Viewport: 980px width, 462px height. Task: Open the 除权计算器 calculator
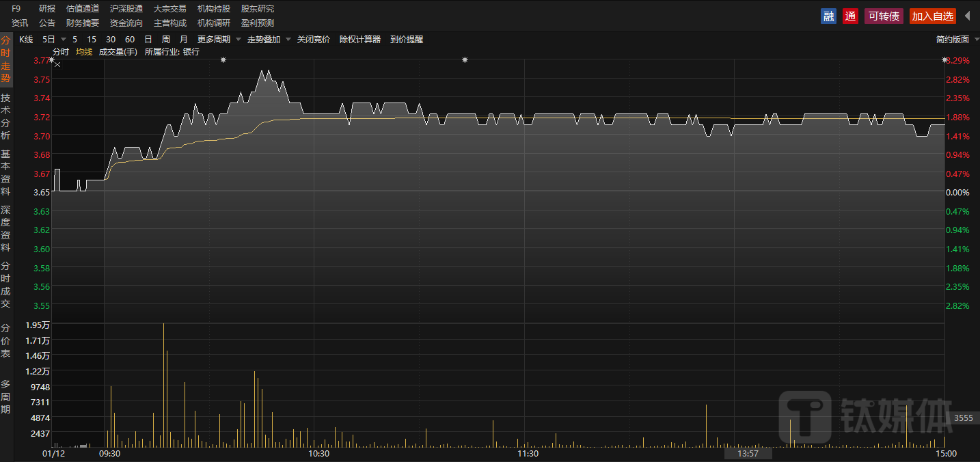click(x=360, y=40)
